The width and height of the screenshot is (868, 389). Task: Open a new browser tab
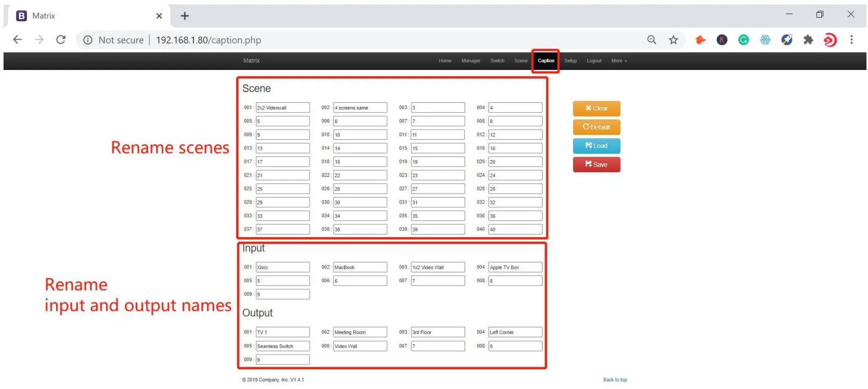[x=185, y=16]
